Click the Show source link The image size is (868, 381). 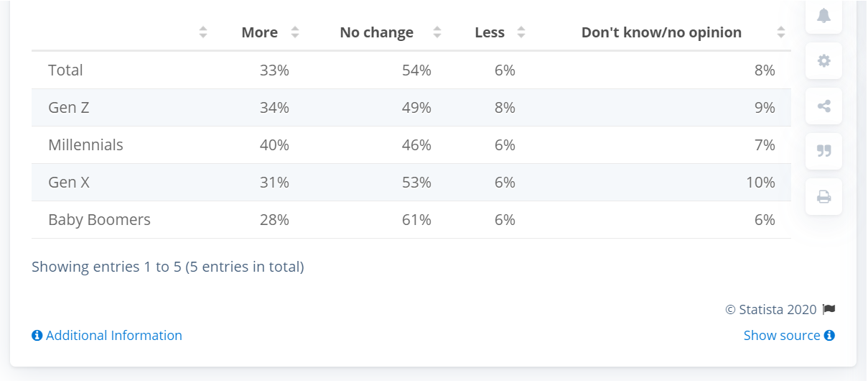[781, 336]
